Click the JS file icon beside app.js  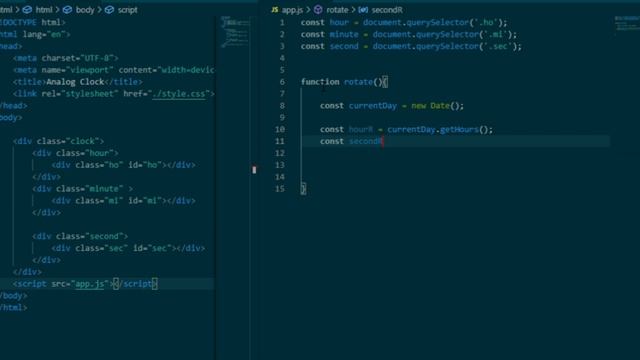coord(275,10)
